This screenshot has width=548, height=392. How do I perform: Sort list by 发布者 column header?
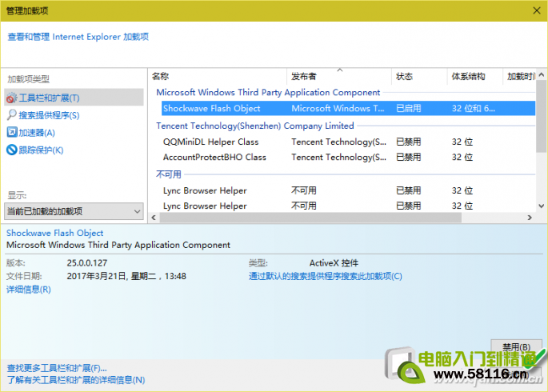tap(338, 76)
